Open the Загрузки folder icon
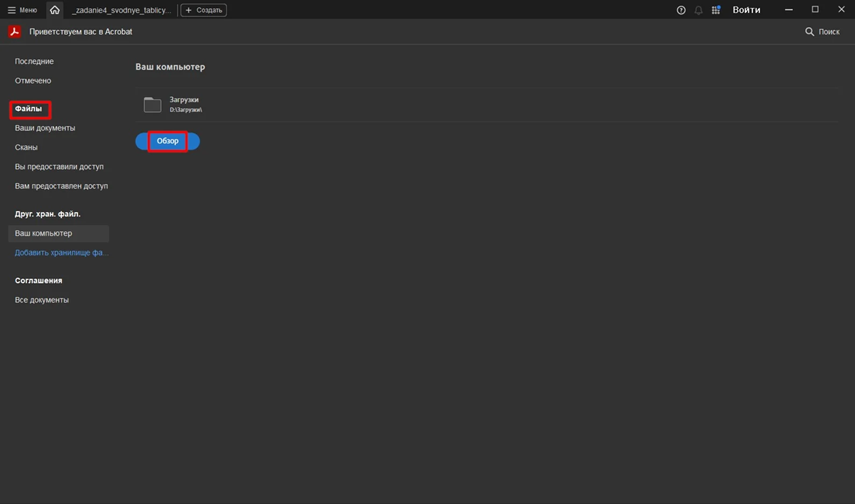The width and height of the screenshot is (855, 504). [x=153, y=104]
